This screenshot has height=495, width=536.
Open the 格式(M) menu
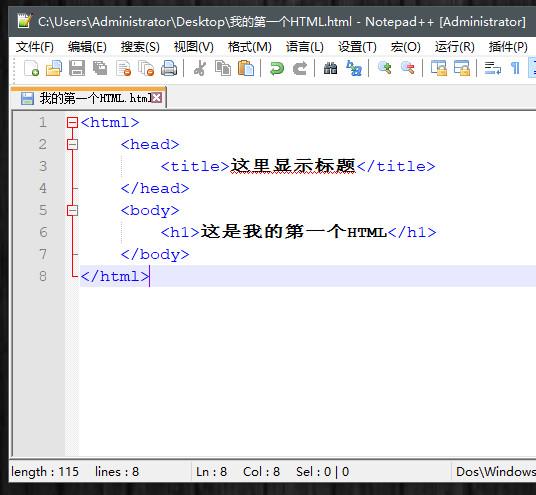point(250,47)
